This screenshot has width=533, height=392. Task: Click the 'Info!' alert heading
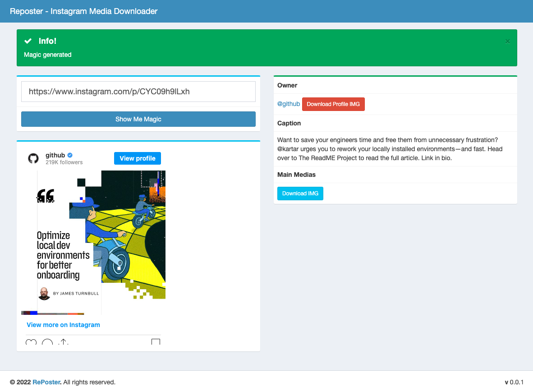(x=48, y=41)
